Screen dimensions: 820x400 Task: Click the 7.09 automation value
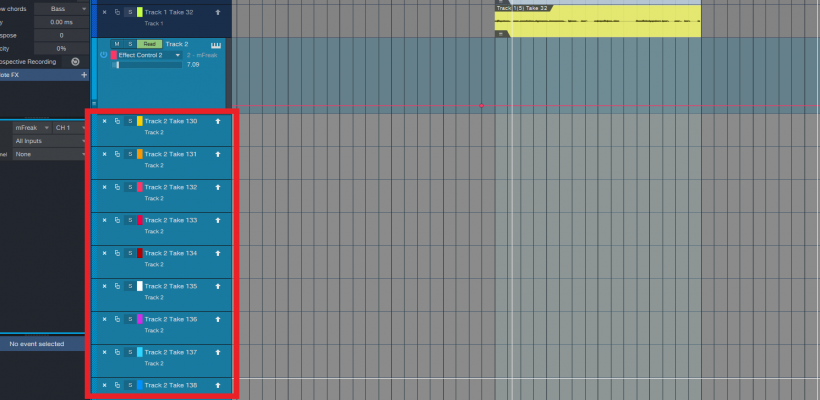coord(193,65)
